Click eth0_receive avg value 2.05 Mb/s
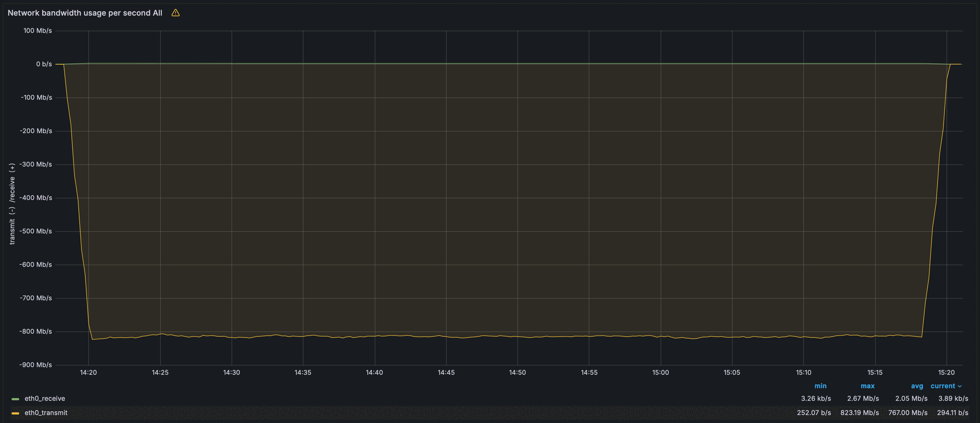Screen dimensions: 980x423 coord(911,398)
